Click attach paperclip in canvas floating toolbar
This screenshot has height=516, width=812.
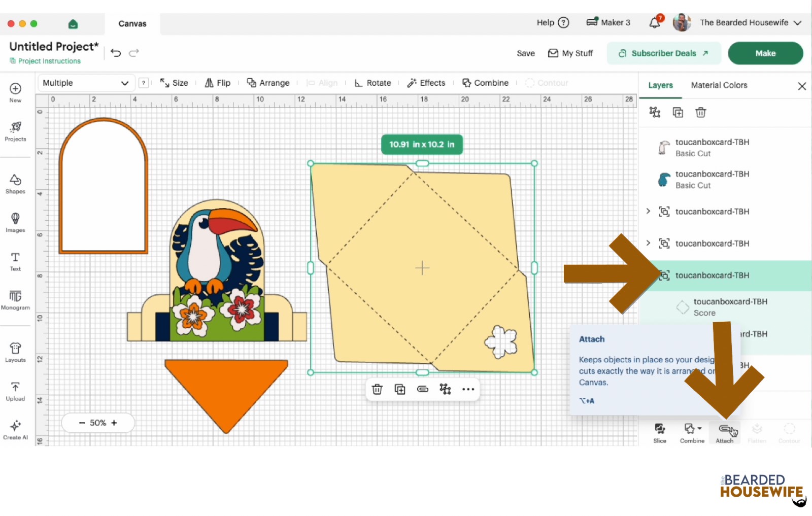pyautogui.click(x=423, y=389)
